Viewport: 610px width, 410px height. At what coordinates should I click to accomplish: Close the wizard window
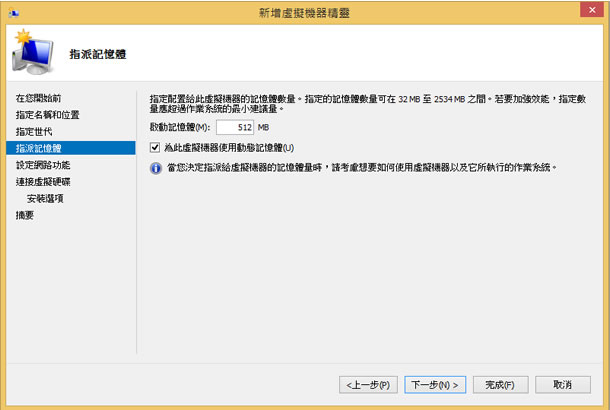pyautogui.click(x=592, y=10)
